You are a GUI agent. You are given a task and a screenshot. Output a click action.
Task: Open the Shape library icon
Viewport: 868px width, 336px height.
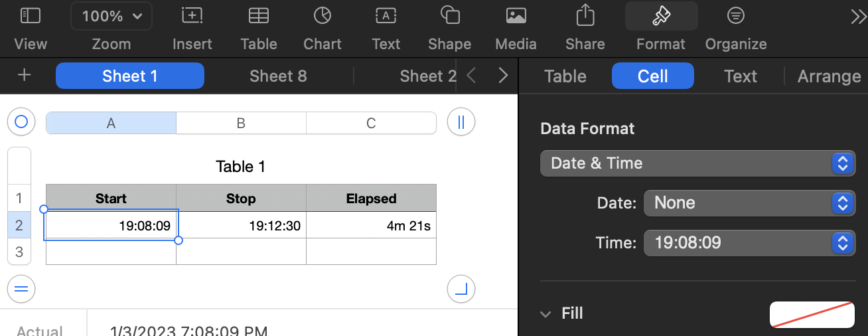[x=449, y=16]
